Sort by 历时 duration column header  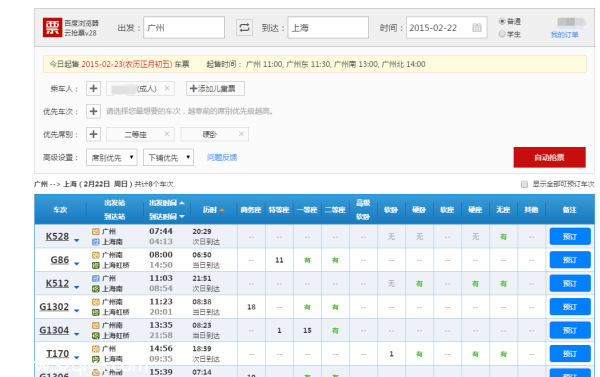(213, 210)
